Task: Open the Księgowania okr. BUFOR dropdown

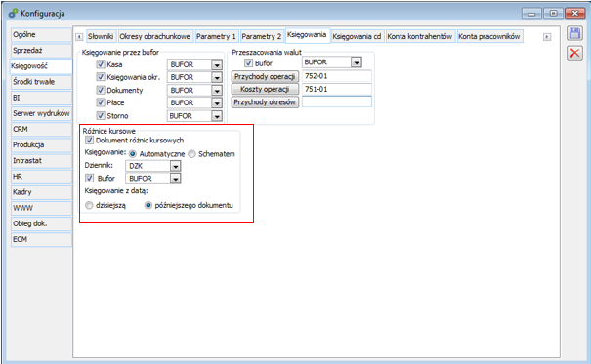Action: 217,77
